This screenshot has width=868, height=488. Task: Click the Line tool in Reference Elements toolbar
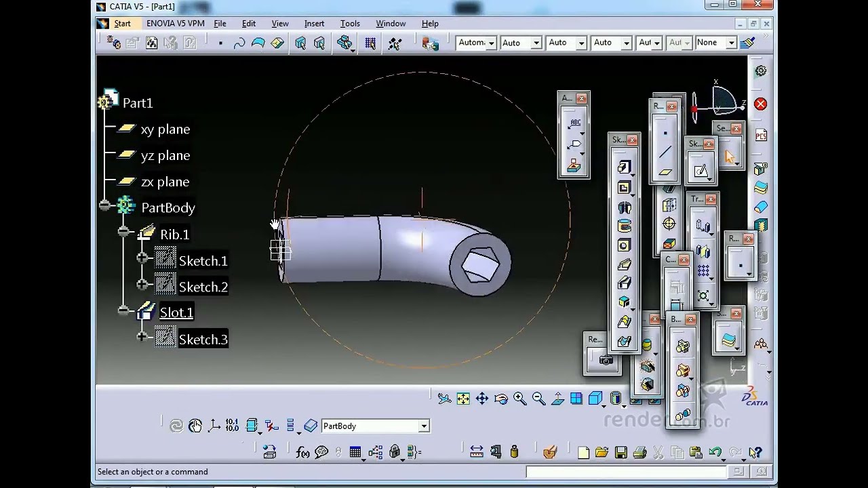point(665,152)
